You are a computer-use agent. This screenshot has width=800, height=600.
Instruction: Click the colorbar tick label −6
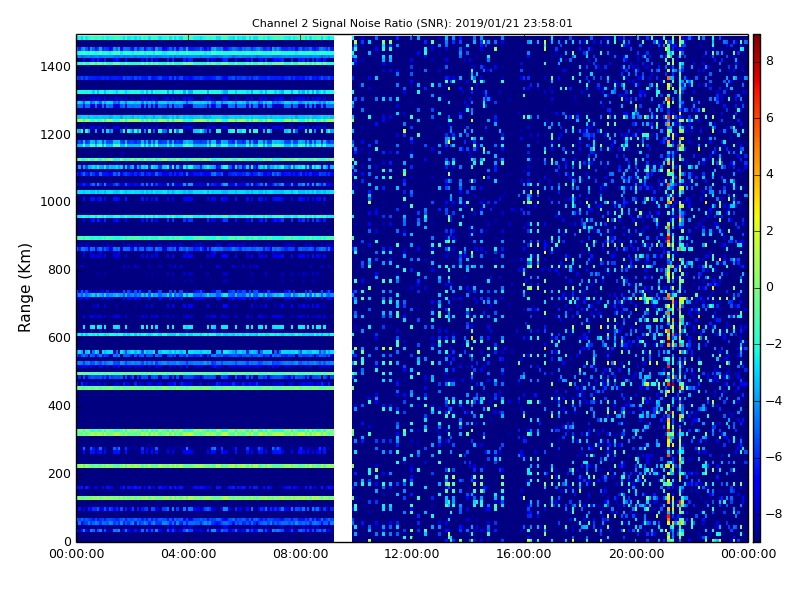[774, 457]
